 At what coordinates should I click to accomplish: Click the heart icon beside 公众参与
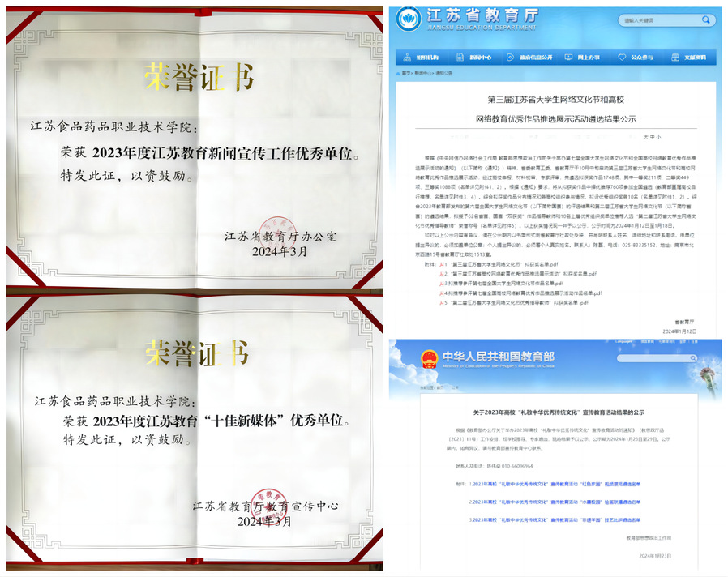coord(622,58)
